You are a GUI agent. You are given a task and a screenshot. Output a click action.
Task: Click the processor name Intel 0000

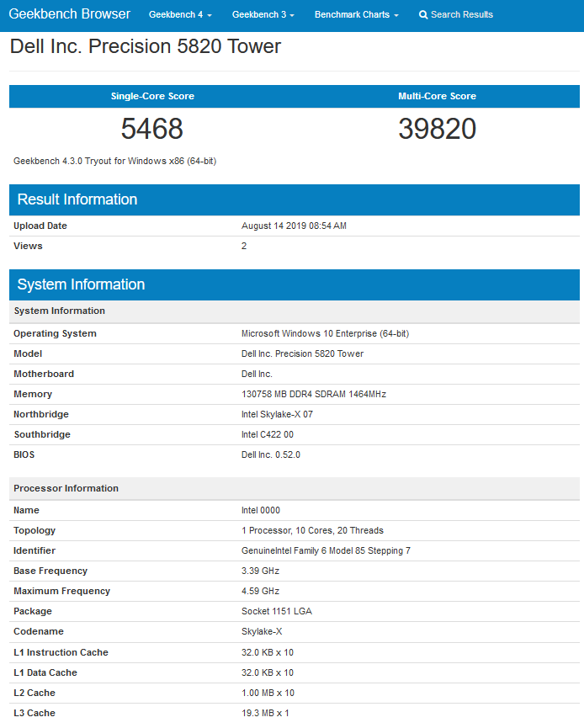click(260, 510)
